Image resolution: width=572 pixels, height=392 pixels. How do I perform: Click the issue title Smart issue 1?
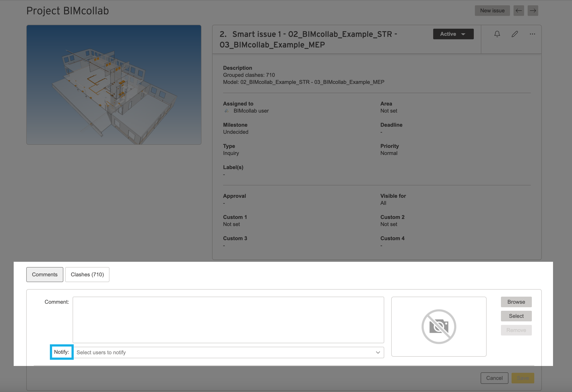(308, 39)
